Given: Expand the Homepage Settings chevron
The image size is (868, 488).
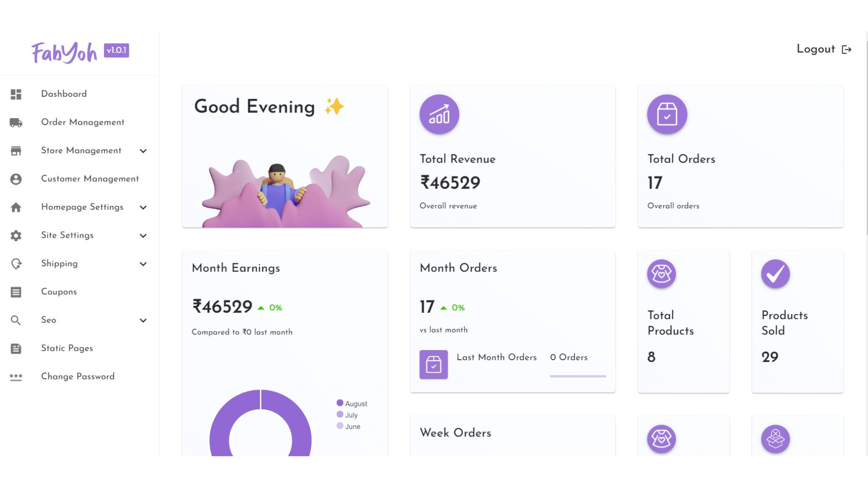Looking at the screenshot, I should tap(143, 207).
